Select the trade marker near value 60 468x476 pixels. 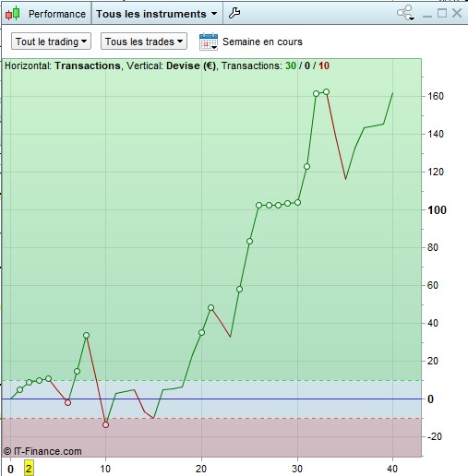point(239,290)
